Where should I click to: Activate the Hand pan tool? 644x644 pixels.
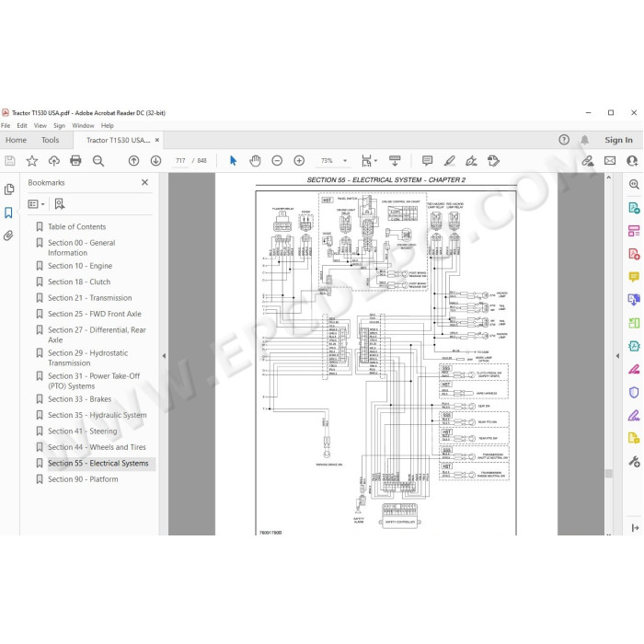[255, 161]
